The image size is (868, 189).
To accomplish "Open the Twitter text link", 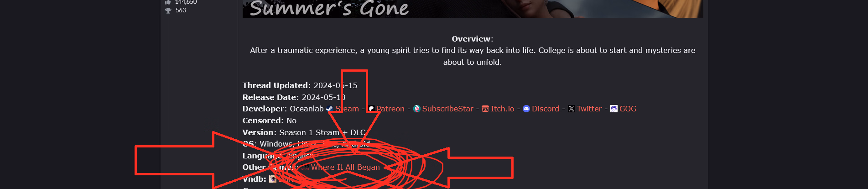I will [x=589, y=109].
